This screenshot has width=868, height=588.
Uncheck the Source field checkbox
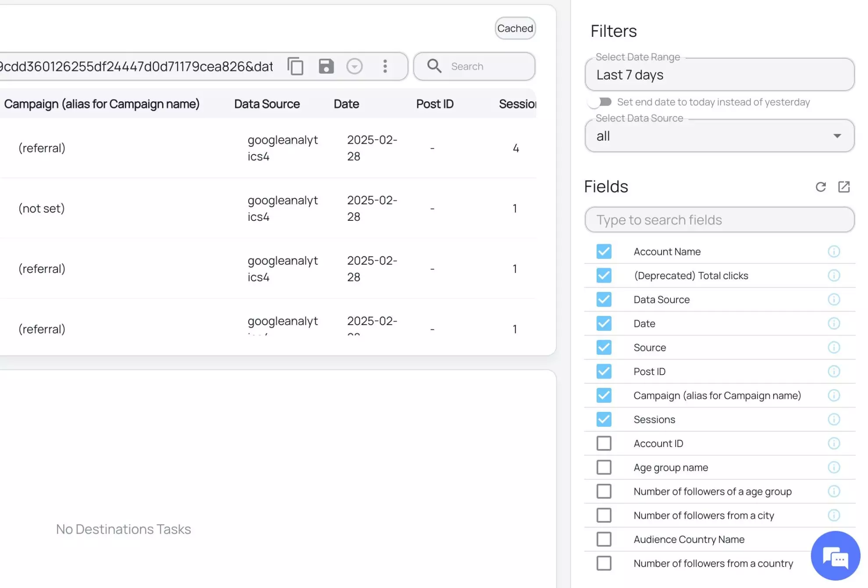pyautogui.click(x=604, y=347)
